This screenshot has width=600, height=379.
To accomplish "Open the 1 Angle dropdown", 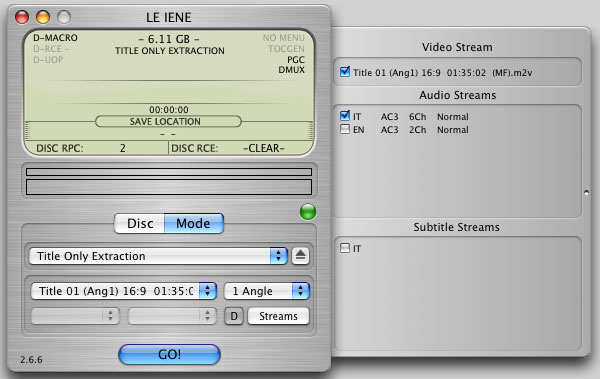I will pyautogui.click(x=266, y=291).
